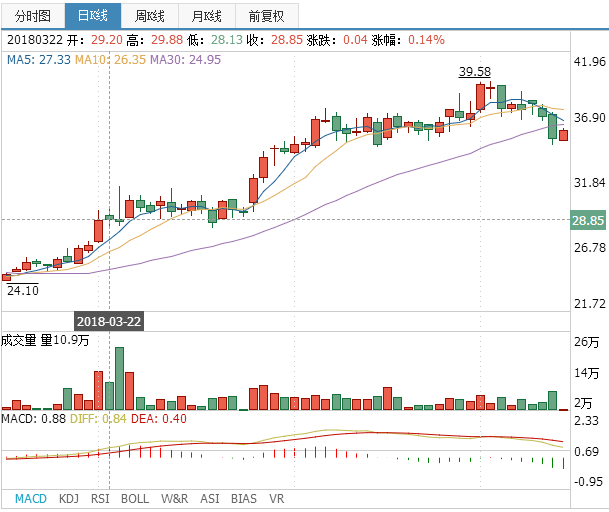
Task: Click the MA5: 27.33 legend
Action: (39, 59)
